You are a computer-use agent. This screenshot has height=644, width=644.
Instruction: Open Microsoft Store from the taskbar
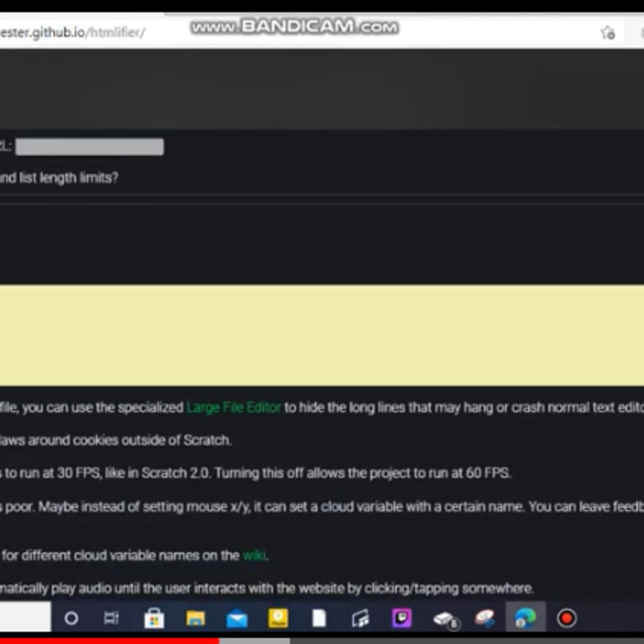pyautogui.click(x=154, y=618)
